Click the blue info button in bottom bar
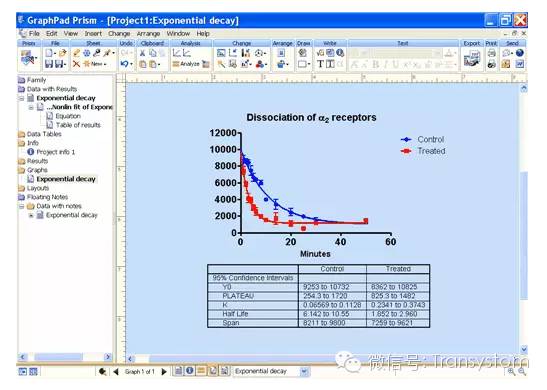The width and height of the screenshot is (547, 390). [x=189, y=370]
